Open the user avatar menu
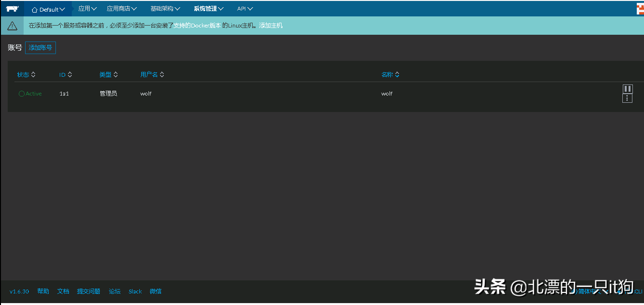This screenshot has height=305, width=644. point(640,9)
